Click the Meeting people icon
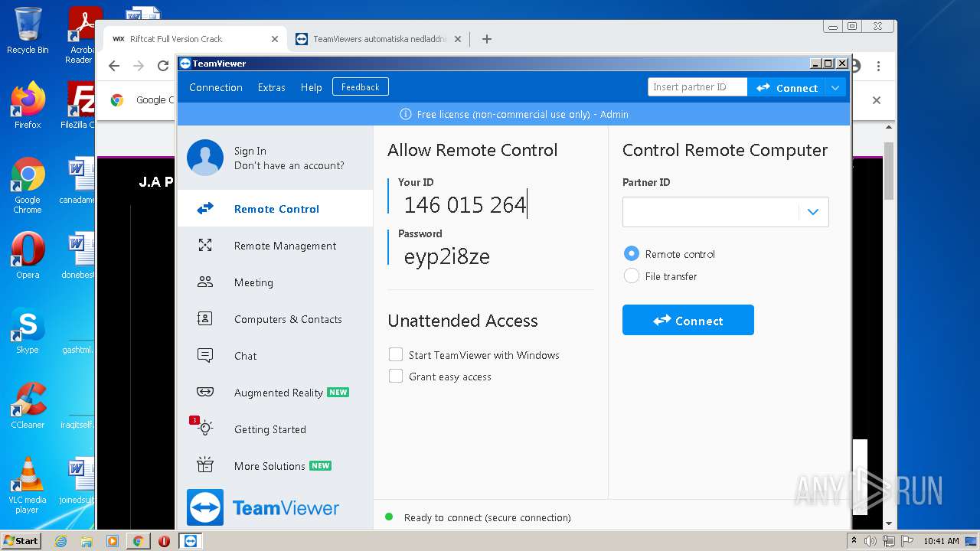Image resolution: width=980 pixels, height=551 pixels. point(205,282)
